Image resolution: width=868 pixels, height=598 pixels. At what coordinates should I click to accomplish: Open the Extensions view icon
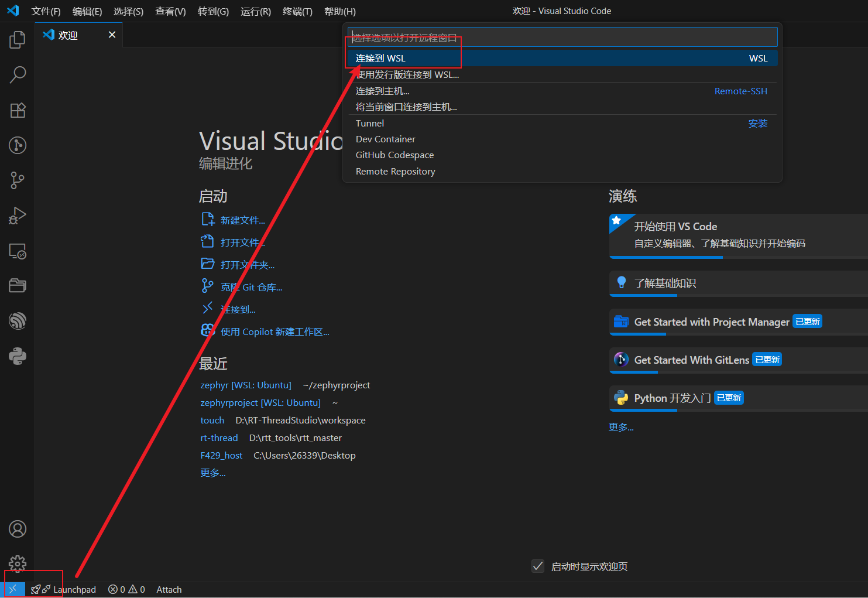click(18, 110)
